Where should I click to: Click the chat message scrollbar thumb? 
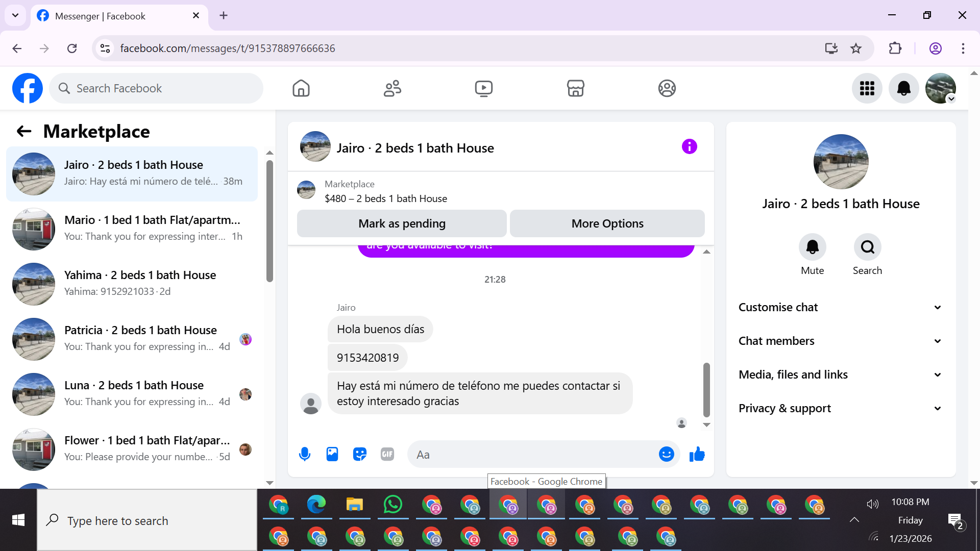click(x=706, y=390)
